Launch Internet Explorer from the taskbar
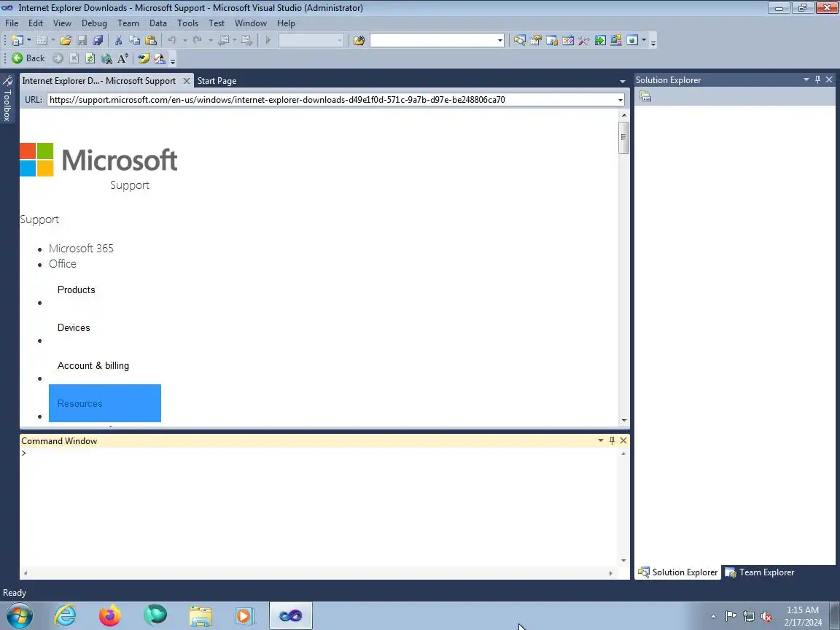 point(66,615)
